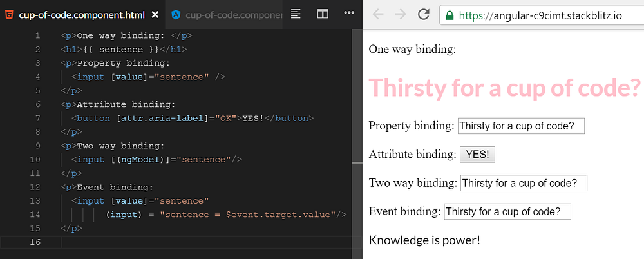This screenshot has height=259, width=644.
Task: Click the Event binding input field
Action: pyautogui.click(x=507, y=212)
